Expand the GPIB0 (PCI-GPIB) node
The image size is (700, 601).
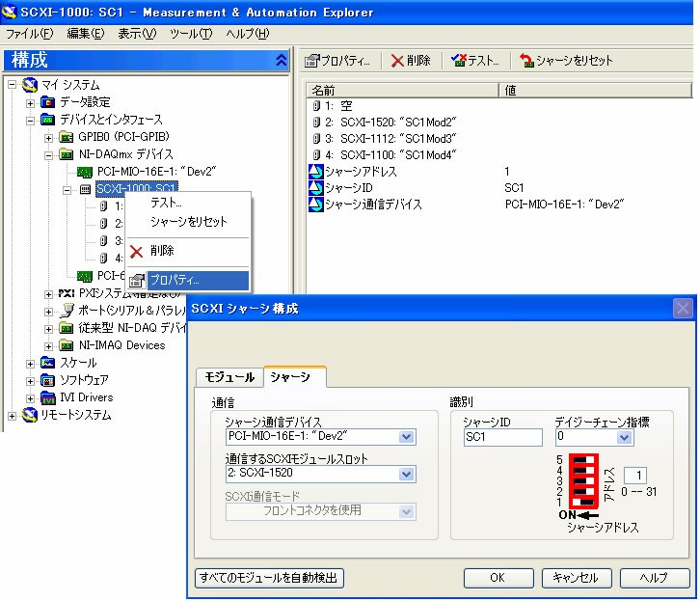48,138
